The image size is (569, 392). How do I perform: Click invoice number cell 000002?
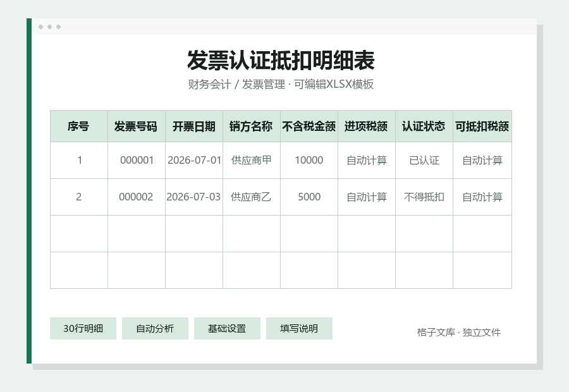point(137,197)
